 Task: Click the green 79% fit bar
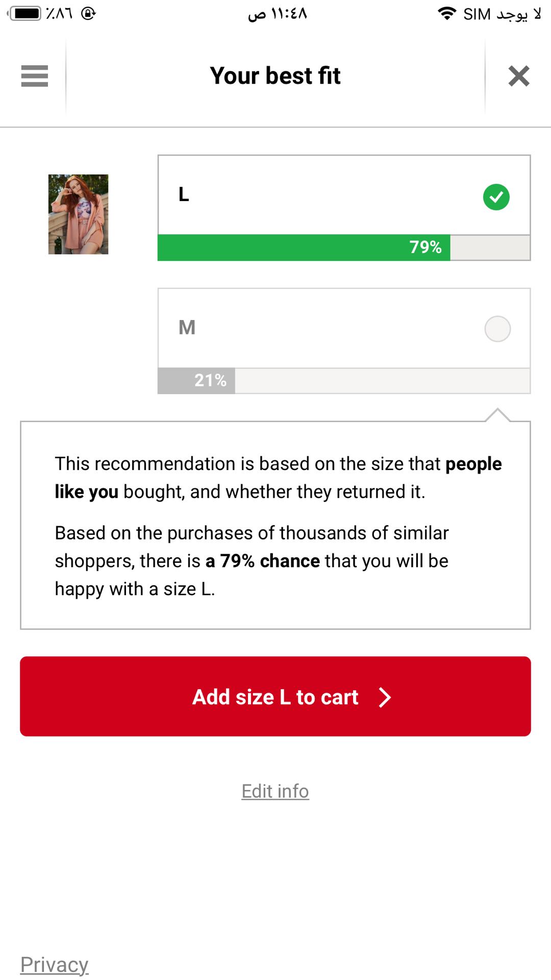click(x=304, y=248)
